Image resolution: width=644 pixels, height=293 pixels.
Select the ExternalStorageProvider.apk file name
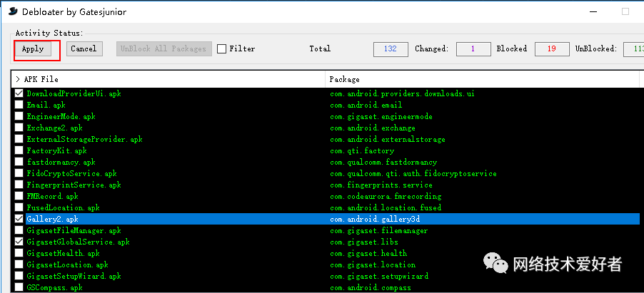click(85, 140)
